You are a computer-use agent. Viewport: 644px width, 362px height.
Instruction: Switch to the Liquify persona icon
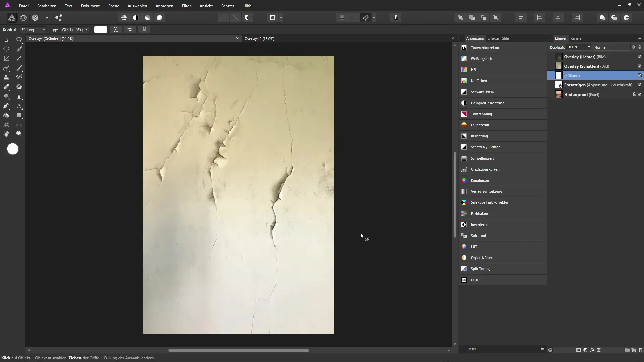[23, 18]
